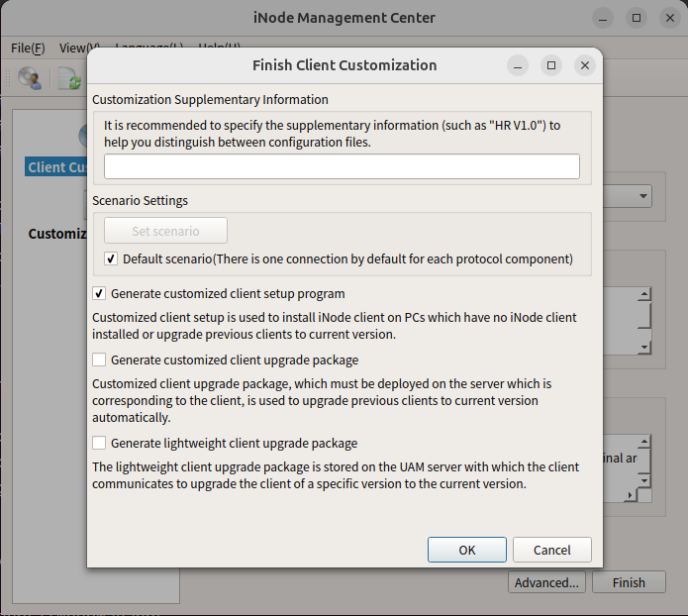Maximize the iNode Management Center window
The width and height of the screenshot is (688, 616).
637,18
